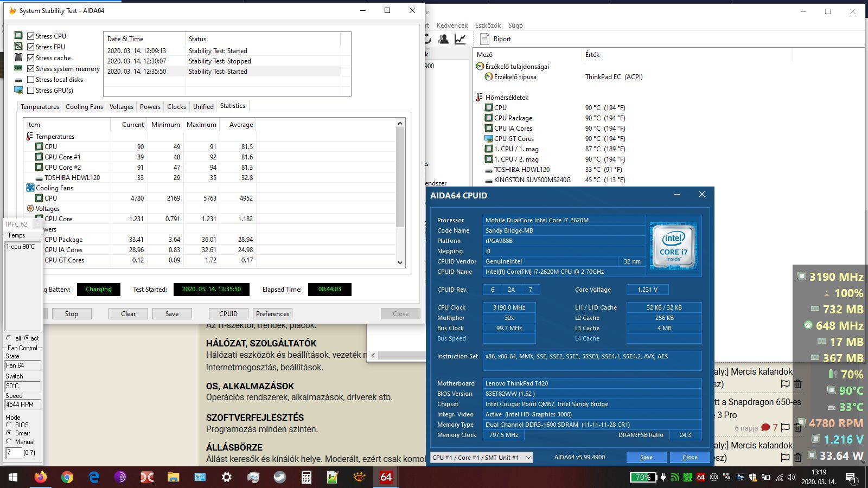Image resolution: width=868 pixels, height=488 pixels.
Task: Click Save in AIDA64 CPUID window
Action: [646, 457]
